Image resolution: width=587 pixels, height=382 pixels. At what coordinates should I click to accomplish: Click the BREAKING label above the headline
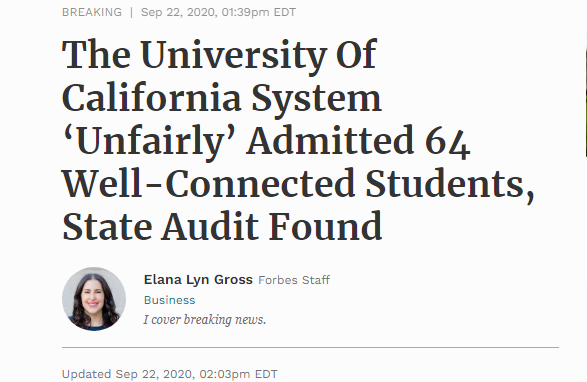pos(92,12)
